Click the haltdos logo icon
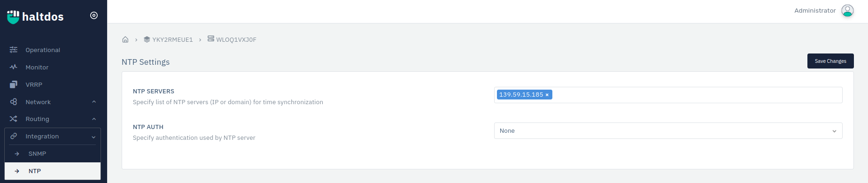Screen dimensions: 868x183 click(x=13, y=17)
